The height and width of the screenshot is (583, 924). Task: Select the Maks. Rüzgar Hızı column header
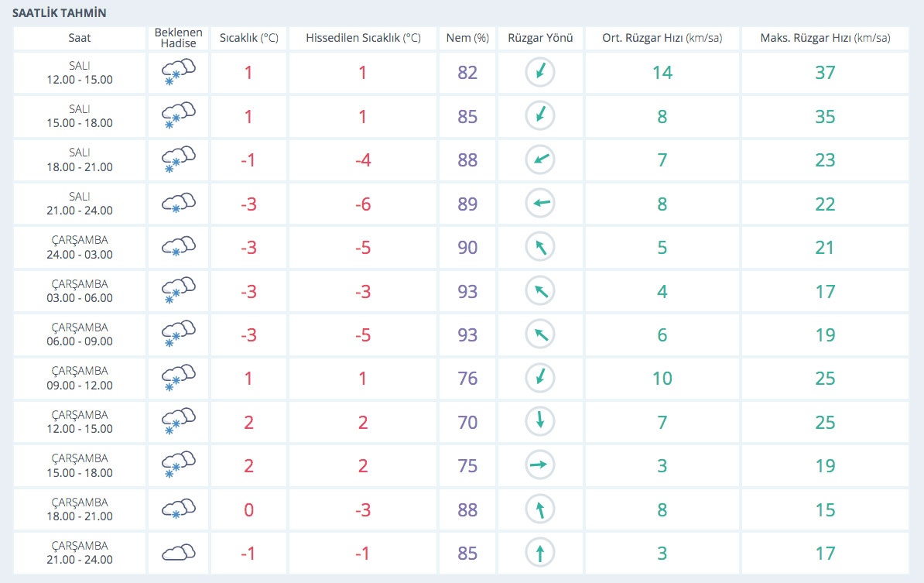tap(825, 38)
